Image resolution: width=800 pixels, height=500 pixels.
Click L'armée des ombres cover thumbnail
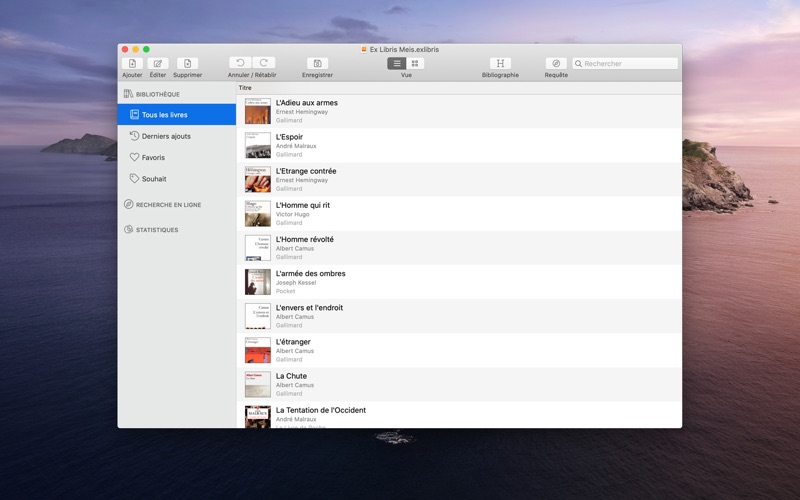tap(258, 282)
